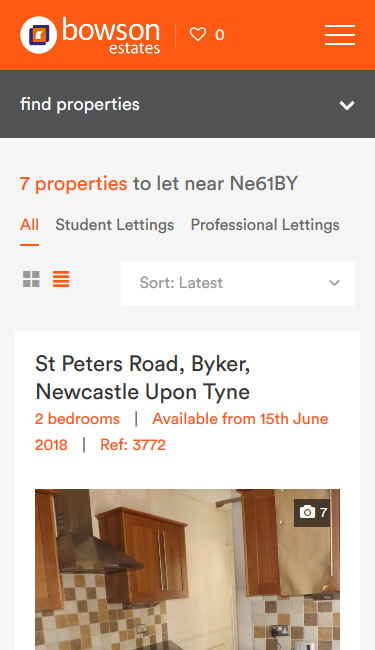Viewport: 375px width, 650px height.
Task: Switch to list view layout
Action: [x=61, y=279]
